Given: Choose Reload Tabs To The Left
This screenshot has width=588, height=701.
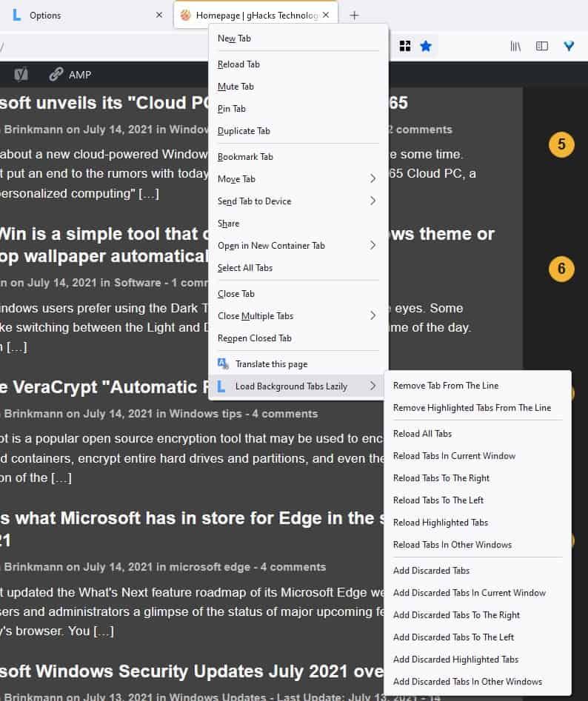Looking at the screenshot, I should [x=478, y=500].
